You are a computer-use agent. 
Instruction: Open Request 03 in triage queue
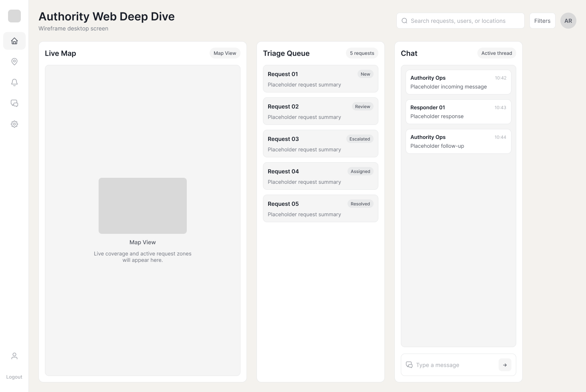[321, 144]
